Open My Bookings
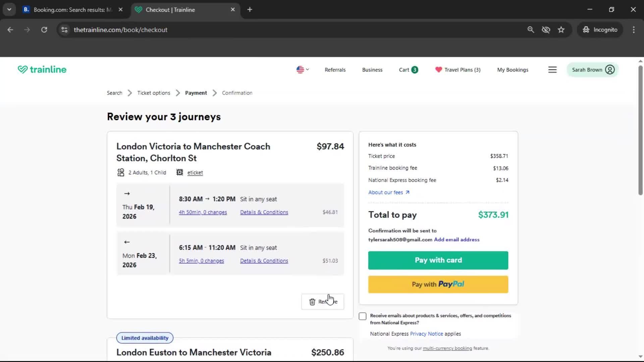The height and width of the screenshot is (362, 644). click(x=513, y=70)
